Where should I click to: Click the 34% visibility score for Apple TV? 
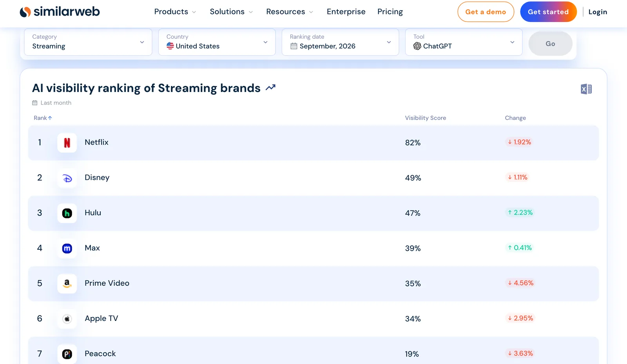tap(413, 319)
